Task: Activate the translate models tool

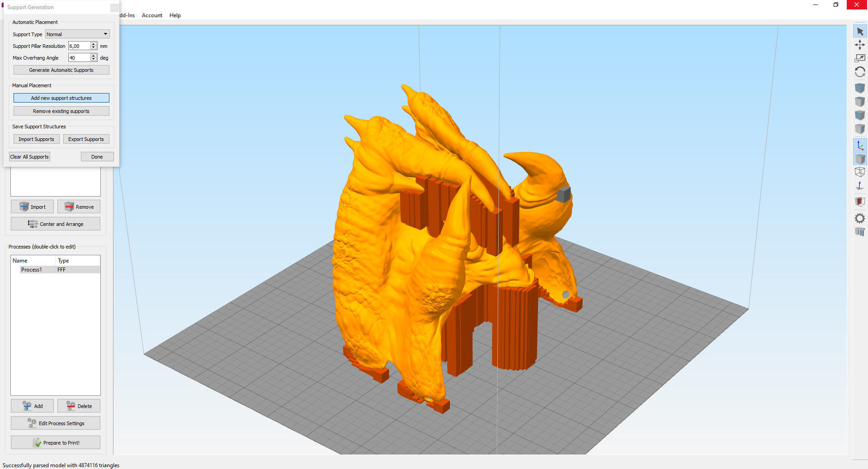Action: tap(860, 45)
